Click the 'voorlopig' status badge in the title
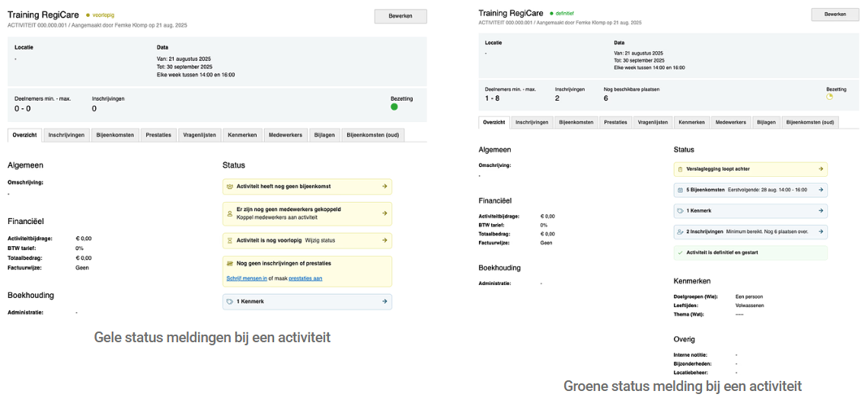The height and width of the screenshot is (407, 868). (101, 14)
